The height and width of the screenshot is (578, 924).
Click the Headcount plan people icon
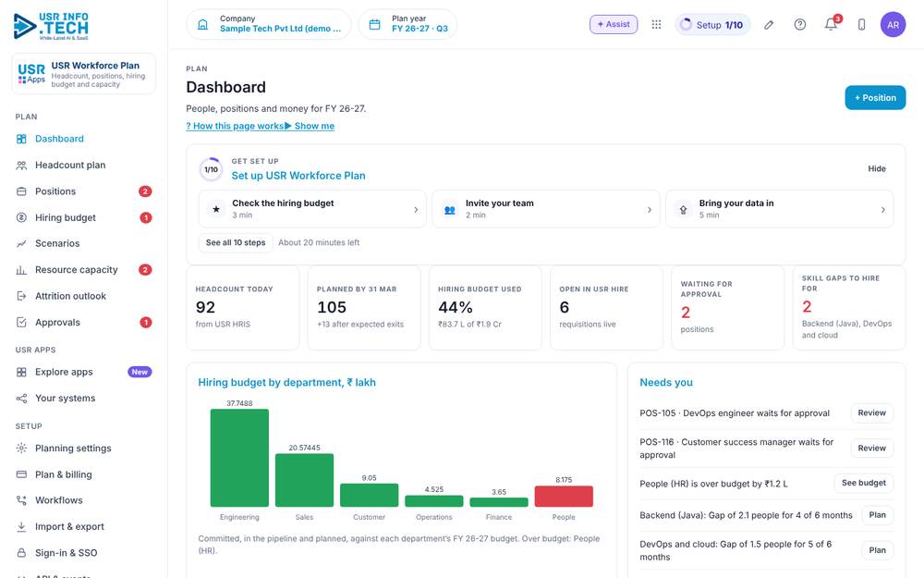[x=21, y=166]
